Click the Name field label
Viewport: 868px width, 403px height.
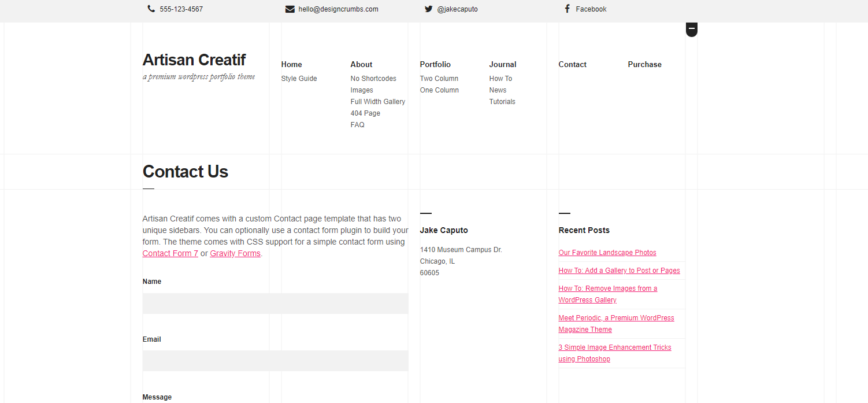[152, 282]
